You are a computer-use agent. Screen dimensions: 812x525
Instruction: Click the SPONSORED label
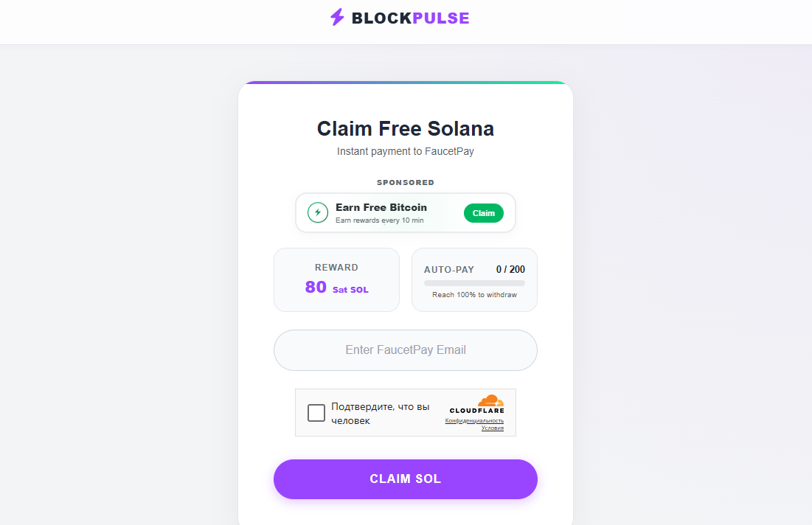(406, 182)
